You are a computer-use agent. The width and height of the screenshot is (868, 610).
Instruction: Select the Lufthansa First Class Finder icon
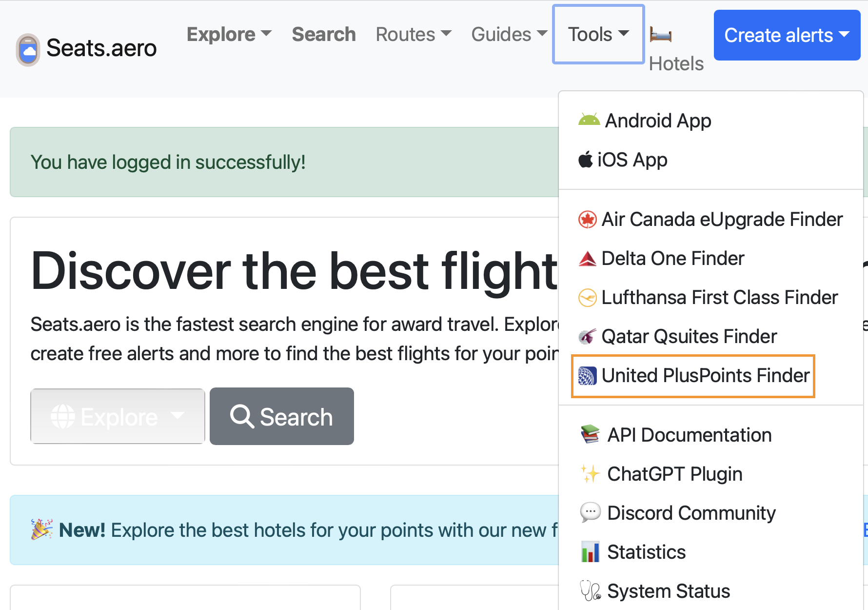point(588,297)
